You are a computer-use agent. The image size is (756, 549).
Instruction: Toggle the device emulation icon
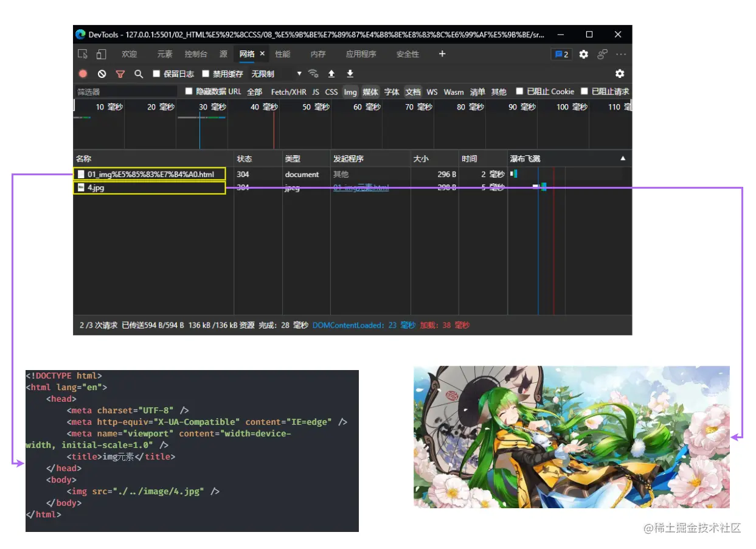(x=101, y=54)
